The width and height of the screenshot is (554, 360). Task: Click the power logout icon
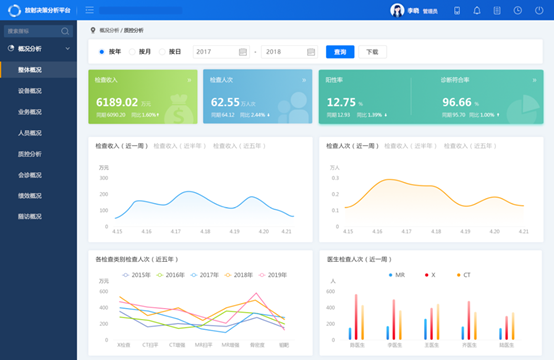539,11
